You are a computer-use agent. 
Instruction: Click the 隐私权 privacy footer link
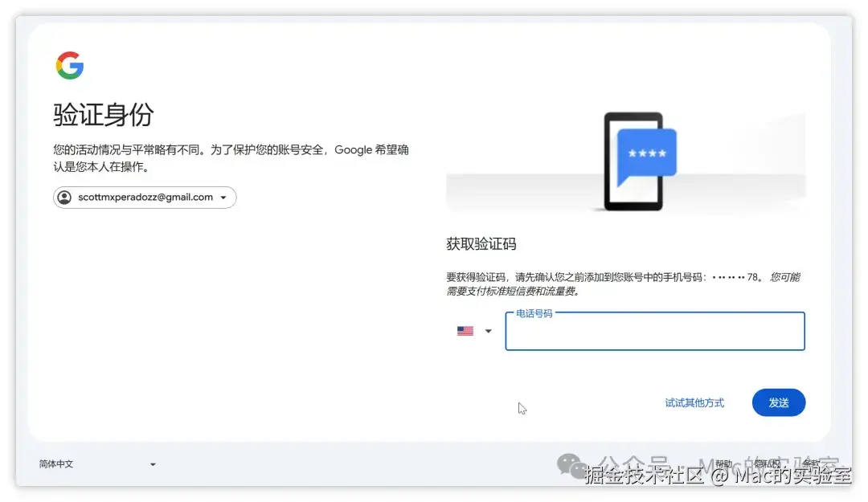[x=768, y=463]
